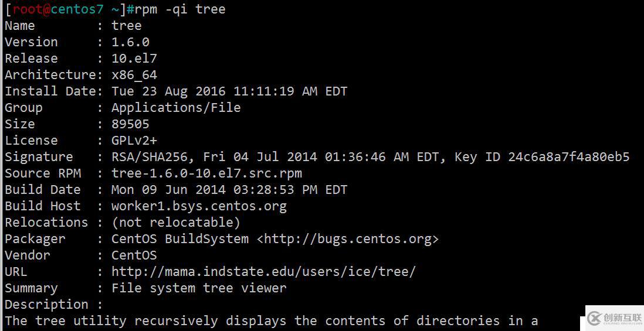
Task: Click the Release value 10.el7
Action: pyautogui.click(x=134, y=58)
